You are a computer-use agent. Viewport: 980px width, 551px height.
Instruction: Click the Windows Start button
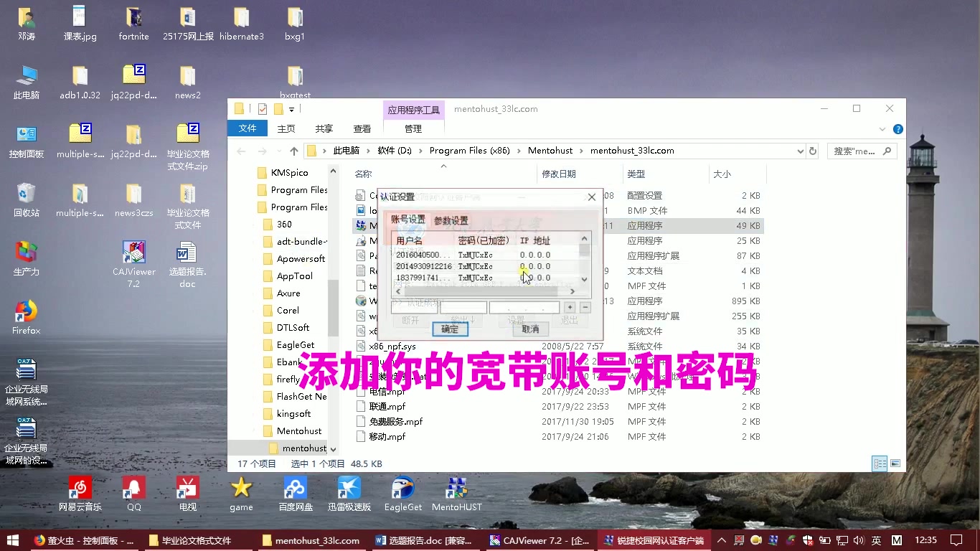[x=12, y=540]
